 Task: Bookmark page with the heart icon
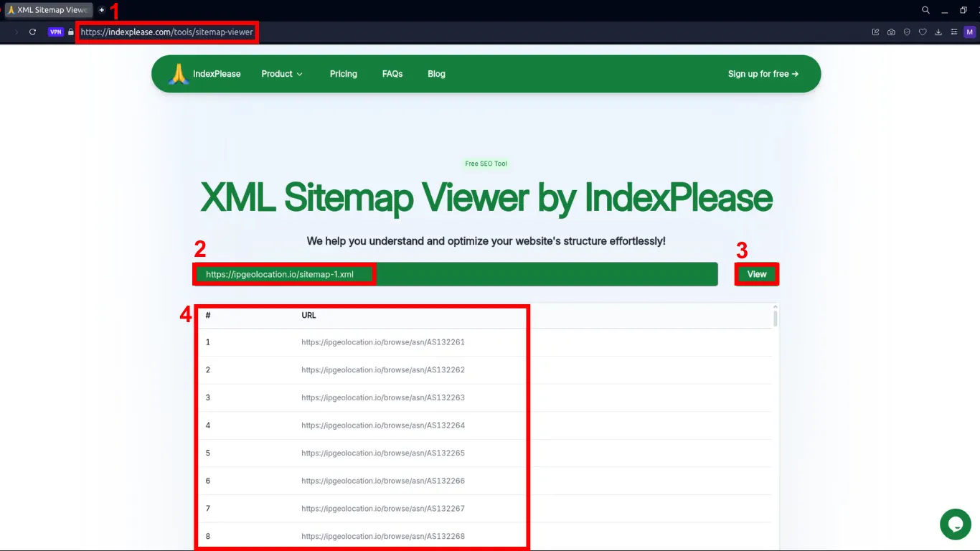(923, 32)
